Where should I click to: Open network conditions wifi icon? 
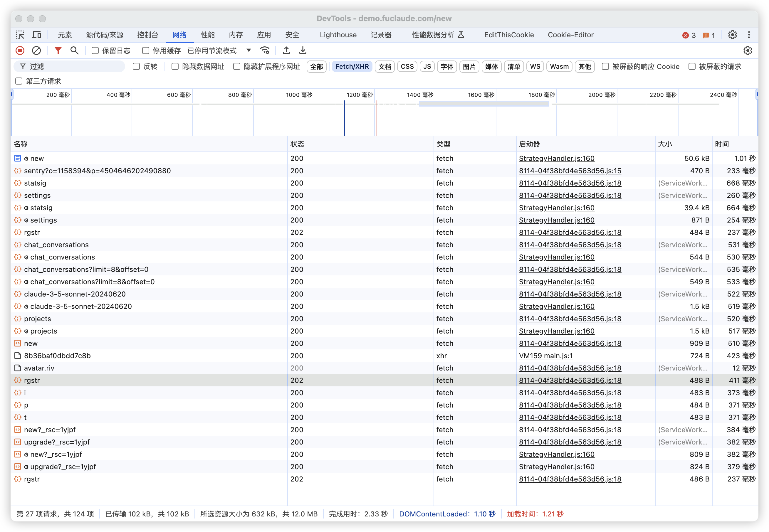(265, 51)
